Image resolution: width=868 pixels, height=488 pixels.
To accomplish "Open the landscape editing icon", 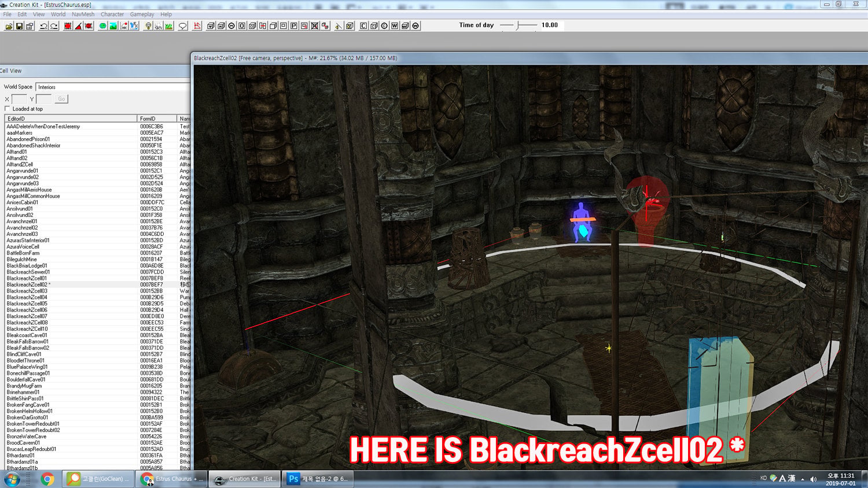I will click(113, 26).
